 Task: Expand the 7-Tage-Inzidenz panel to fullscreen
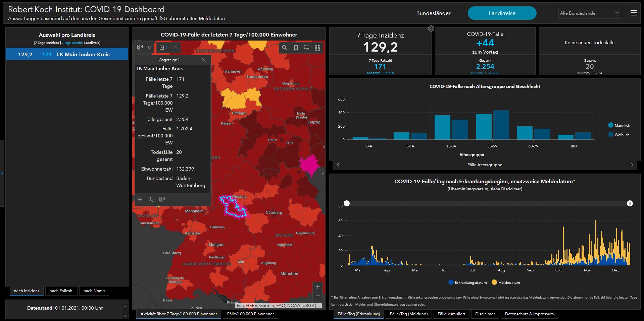tap(431, 29)
